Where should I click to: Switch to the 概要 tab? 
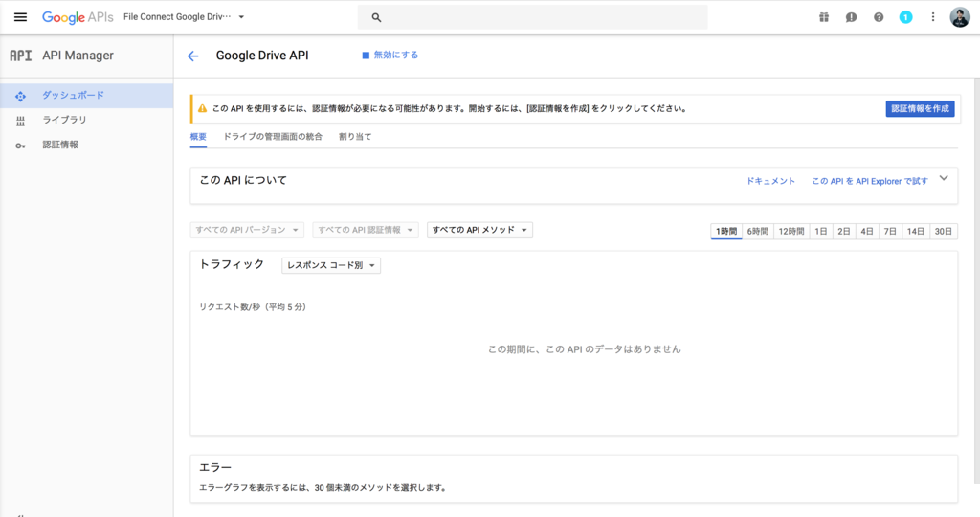coord(198,137)
